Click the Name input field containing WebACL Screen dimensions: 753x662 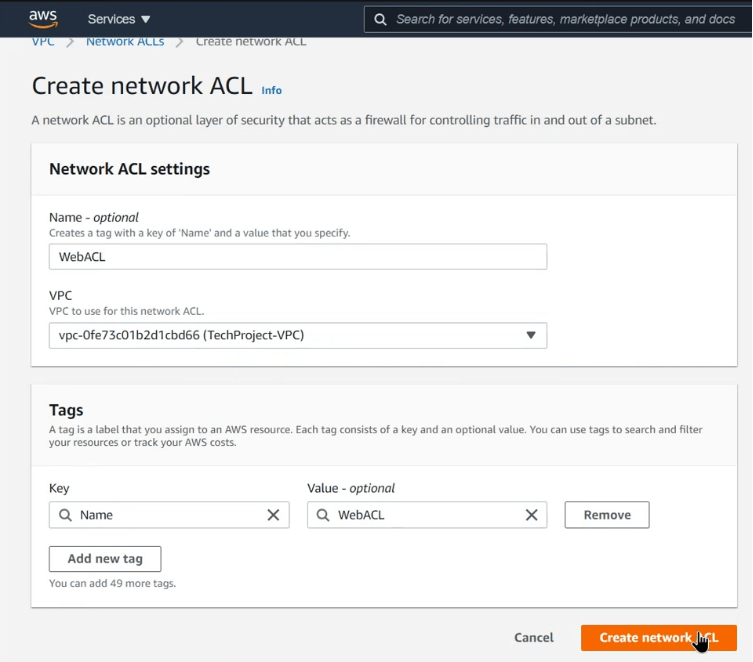click(297, 257)
